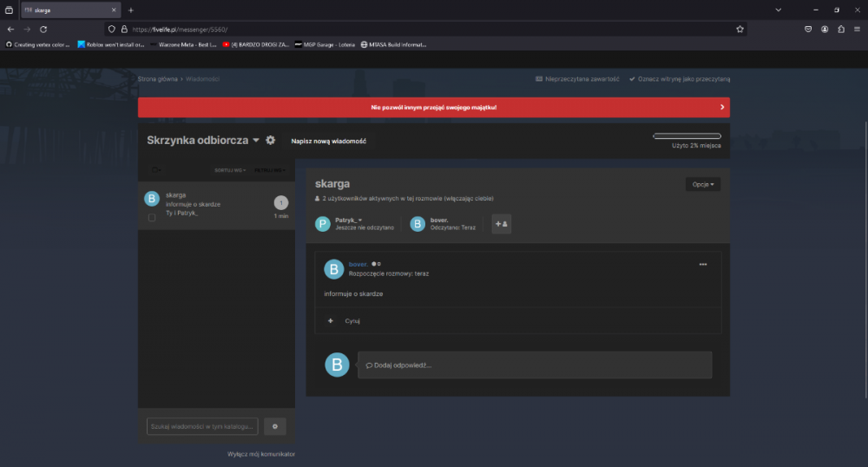This screenshot has height=467, width=868.
Task: Open Warzone Meta bookmark
Action: point(183,45)
